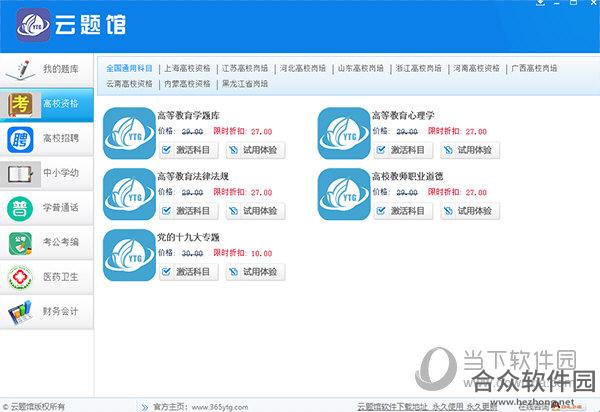
Task: Click the 高等教育心理学 YTG thumbnail
Action: click(x=344, y=133)
